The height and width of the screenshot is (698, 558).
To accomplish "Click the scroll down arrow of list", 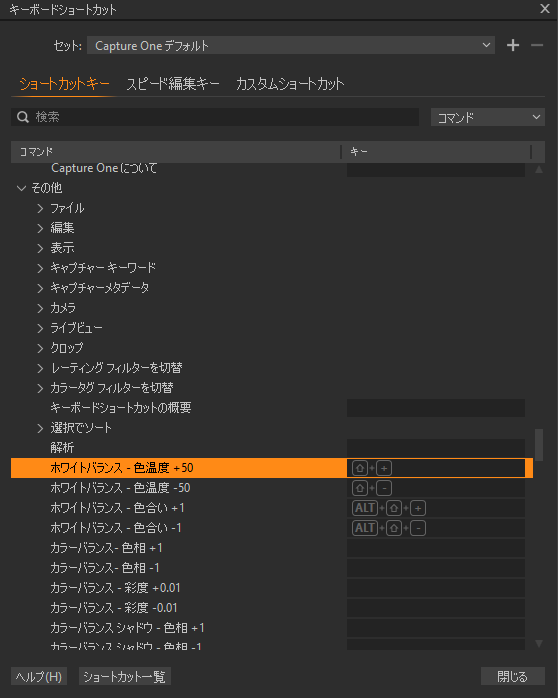I will click(x=539, y=643).
